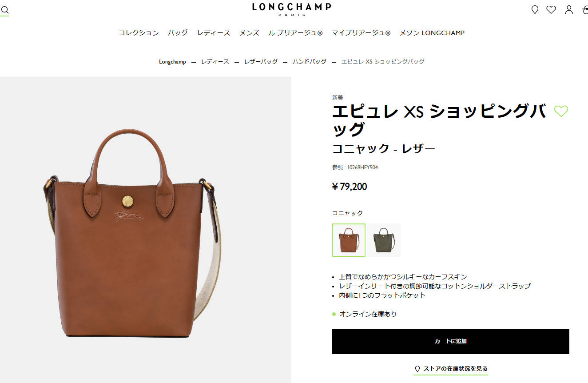Click the Longchamp Paris logo

[x=292, y=9]
